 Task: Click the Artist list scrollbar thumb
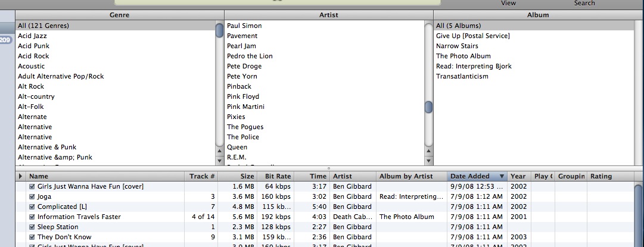tap(429, 107)
